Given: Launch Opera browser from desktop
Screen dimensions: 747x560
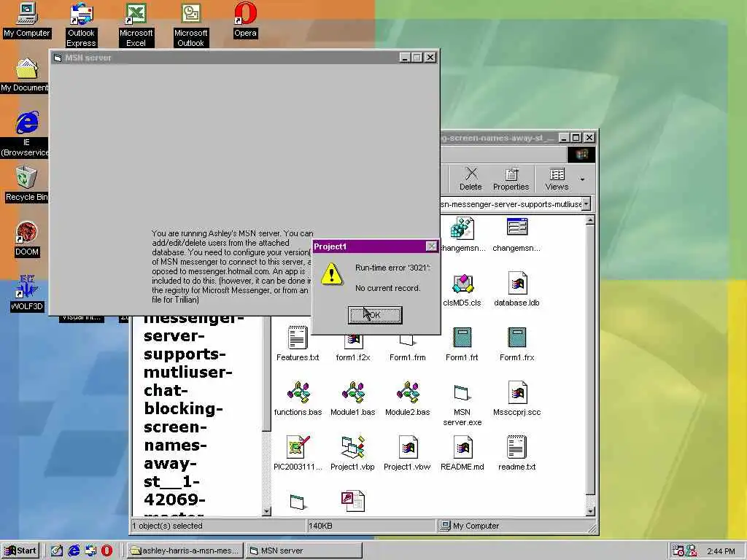Looking at the screenshot, I should pos(245,20).
